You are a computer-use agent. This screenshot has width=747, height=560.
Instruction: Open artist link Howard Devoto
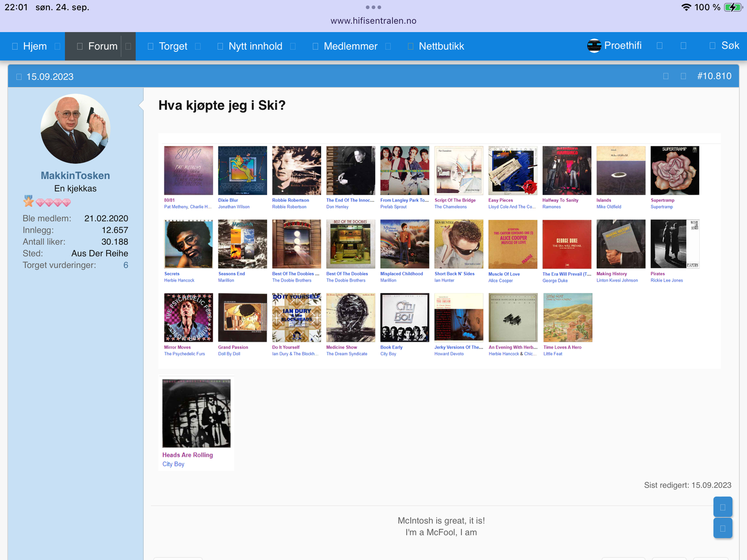(449, 354)
